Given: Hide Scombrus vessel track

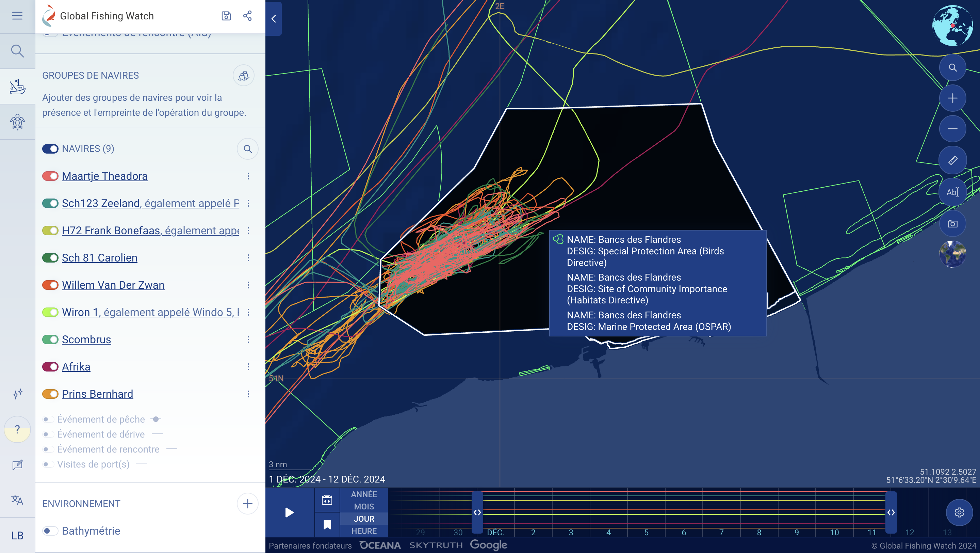Looking at the screenshot, I should pyautogui.click(x=50, y=339).
